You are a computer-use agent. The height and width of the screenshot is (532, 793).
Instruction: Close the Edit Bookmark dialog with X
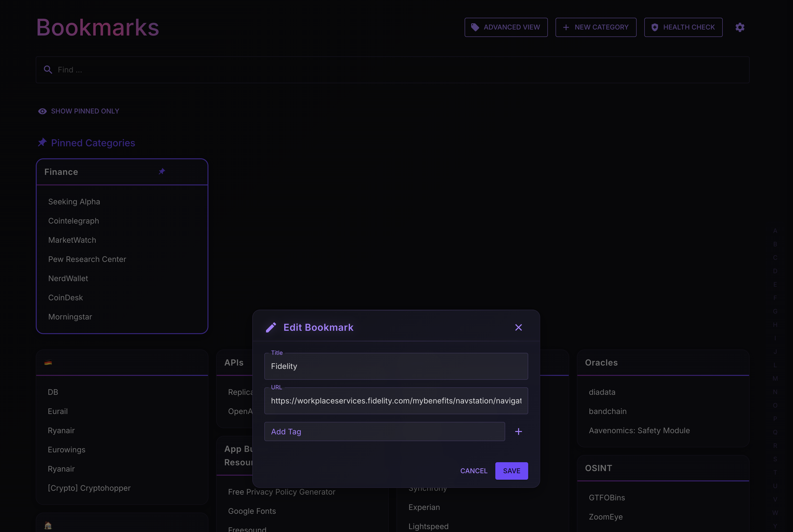[518, 327]
